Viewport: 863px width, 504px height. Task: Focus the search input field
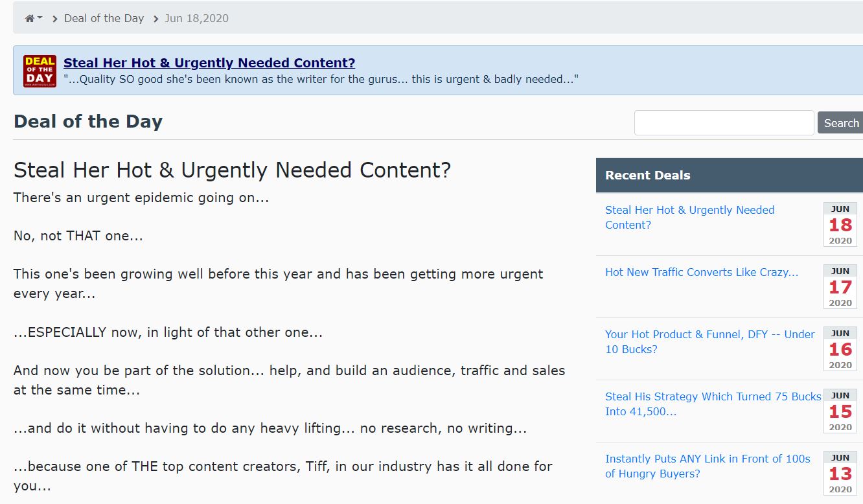click(724, 122)
